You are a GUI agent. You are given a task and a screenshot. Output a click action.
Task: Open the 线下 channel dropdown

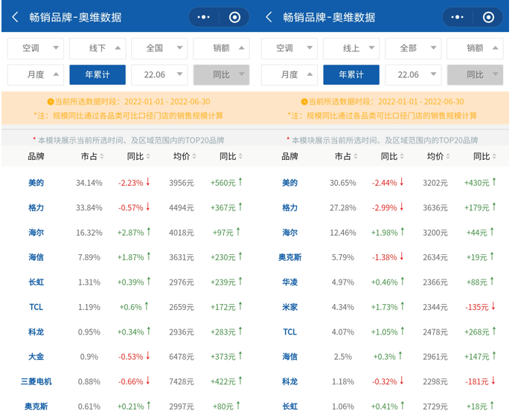click(x=97, y=48)
